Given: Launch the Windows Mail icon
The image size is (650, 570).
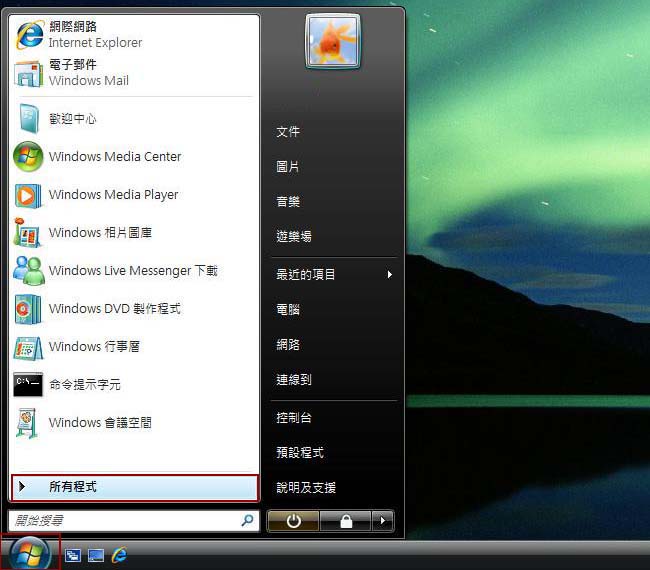Looking at the screenshot, I should click(28, 73).
